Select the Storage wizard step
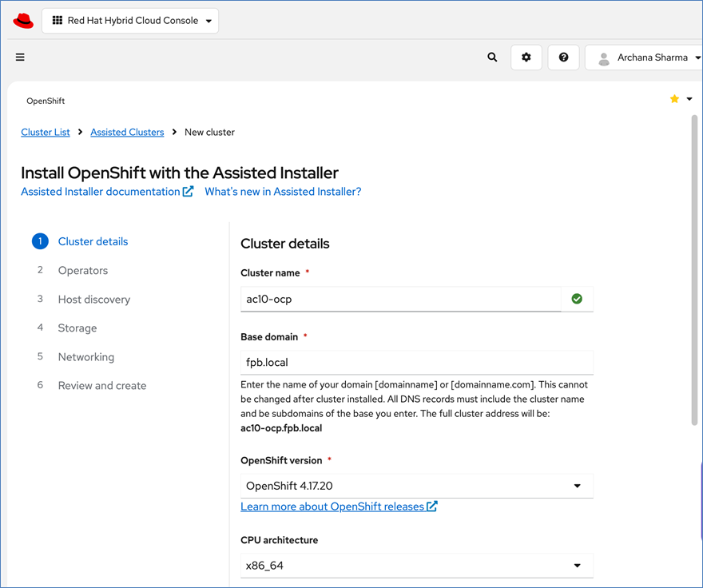 pos(77,328)
